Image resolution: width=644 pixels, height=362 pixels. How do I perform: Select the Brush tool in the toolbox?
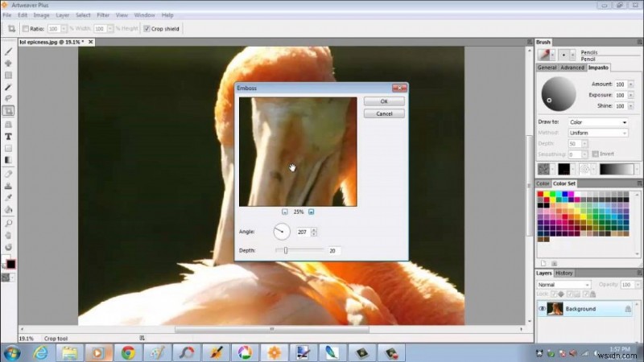[x=8, y=51]
